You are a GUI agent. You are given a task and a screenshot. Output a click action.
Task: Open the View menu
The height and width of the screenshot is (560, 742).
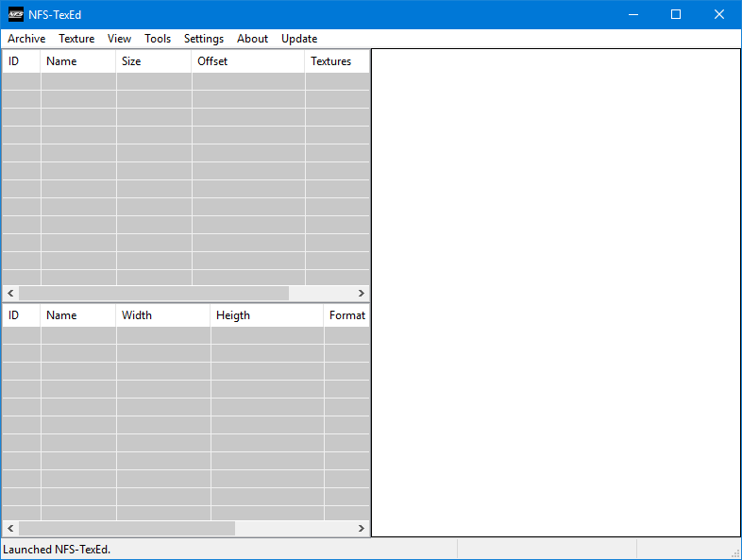click(x=119, y=39)
